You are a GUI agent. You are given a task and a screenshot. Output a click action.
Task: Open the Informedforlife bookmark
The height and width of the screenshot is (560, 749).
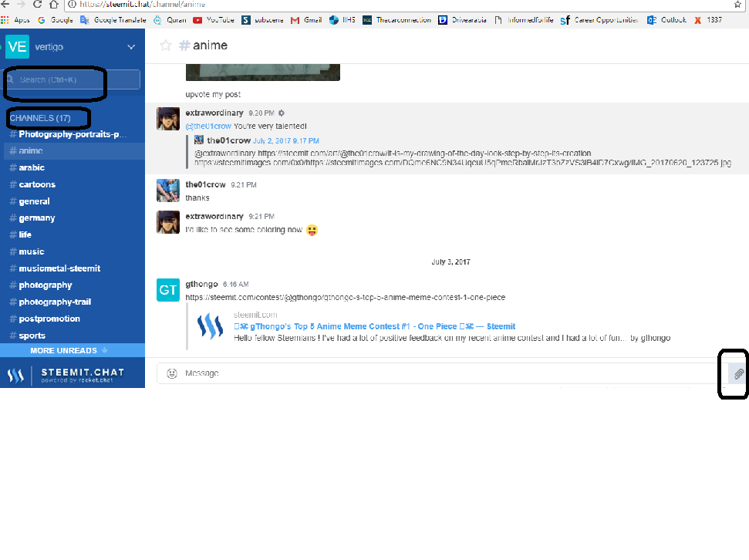(x=524, y=20)
